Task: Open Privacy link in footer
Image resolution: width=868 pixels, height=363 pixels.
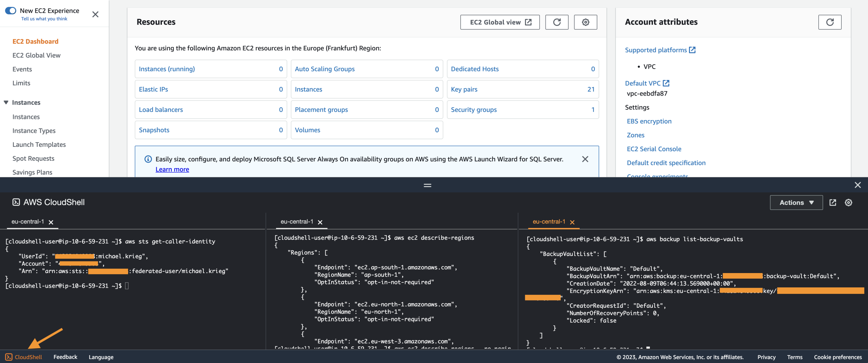Action: point(766,357)
